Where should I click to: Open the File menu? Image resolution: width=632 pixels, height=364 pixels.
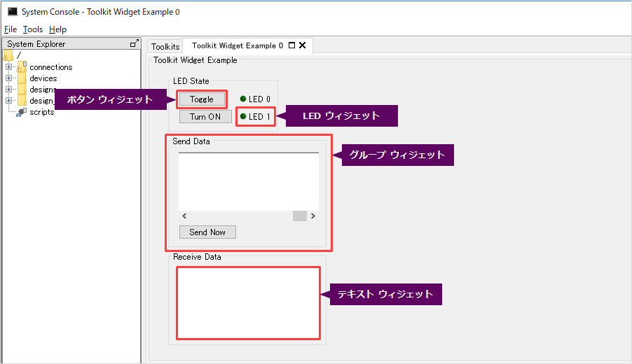(10, 29)
